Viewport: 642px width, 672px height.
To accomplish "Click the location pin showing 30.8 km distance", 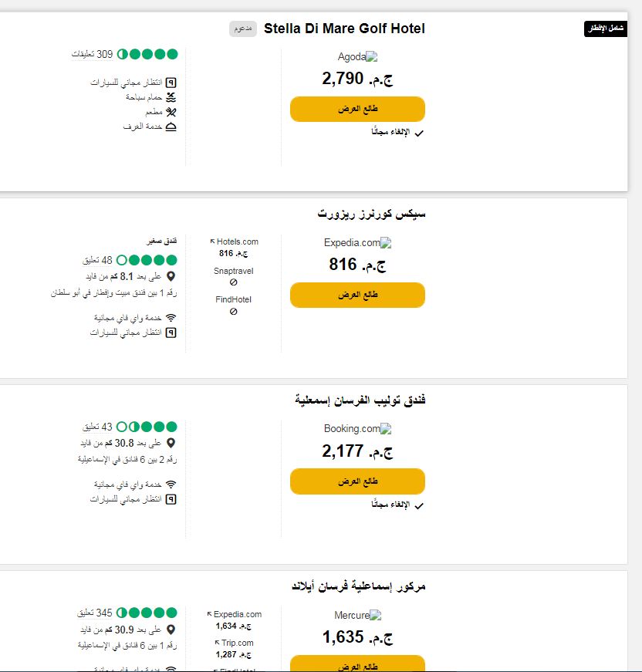I will (x=171, y=443).
